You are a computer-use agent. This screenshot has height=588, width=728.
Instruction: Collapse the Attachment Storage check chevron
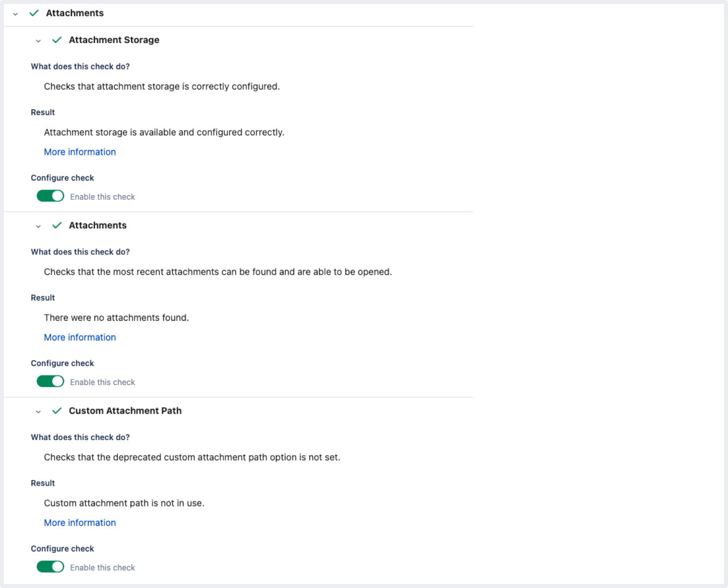(x=38, y=41)
